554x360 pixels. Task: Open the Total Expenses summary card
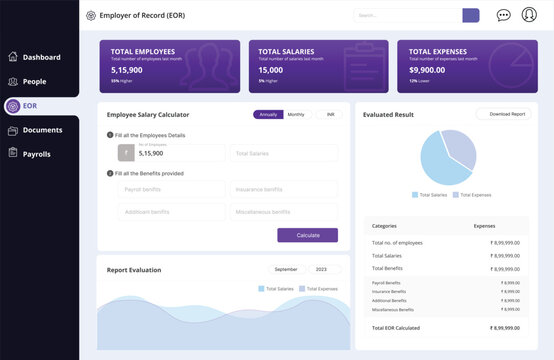click(x=467, y=66)
